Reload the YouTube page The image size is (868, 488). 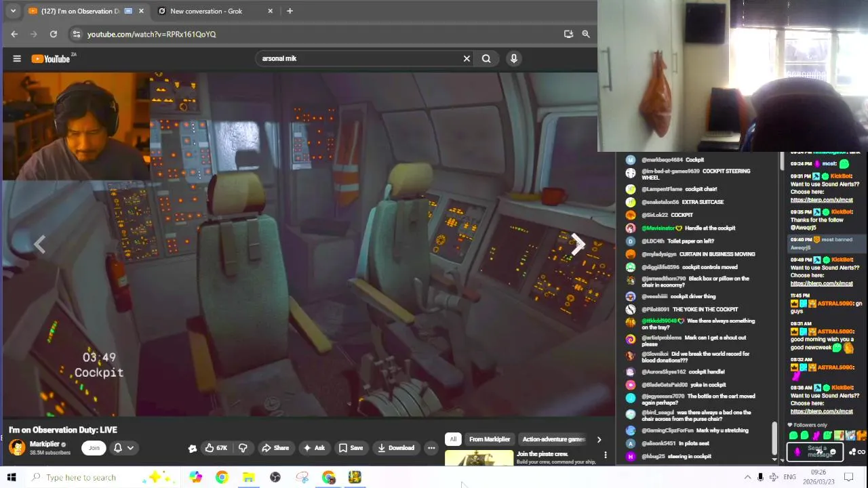(54, 34)
